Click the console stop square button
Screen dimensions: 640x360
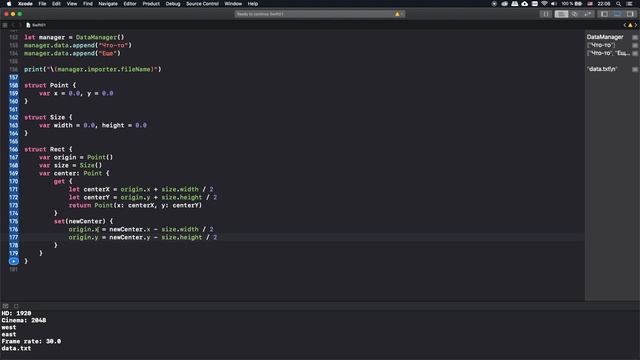(16, 306)
